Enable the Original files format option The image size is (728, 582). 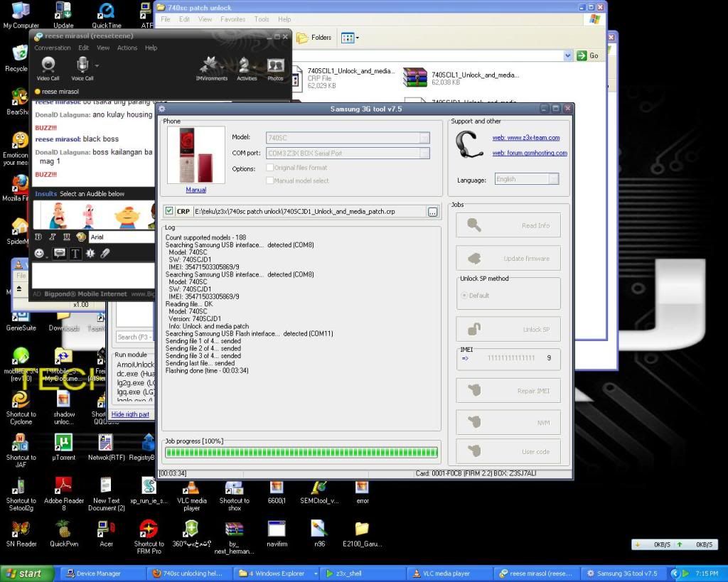[x=270, y=168]
